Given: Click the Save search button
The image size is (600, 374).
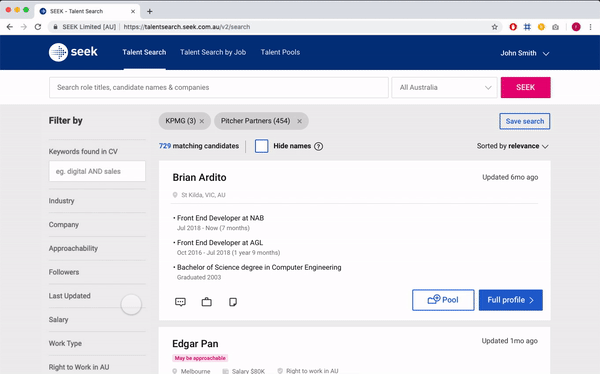Looking at the screenshot, I should [525, 121].
